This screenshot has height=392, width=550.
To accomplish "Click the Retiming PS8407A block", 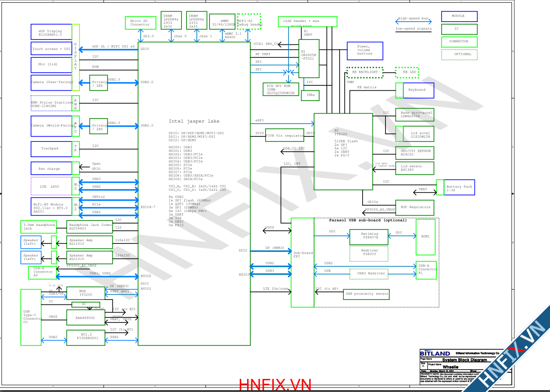I will coord(368,236).
